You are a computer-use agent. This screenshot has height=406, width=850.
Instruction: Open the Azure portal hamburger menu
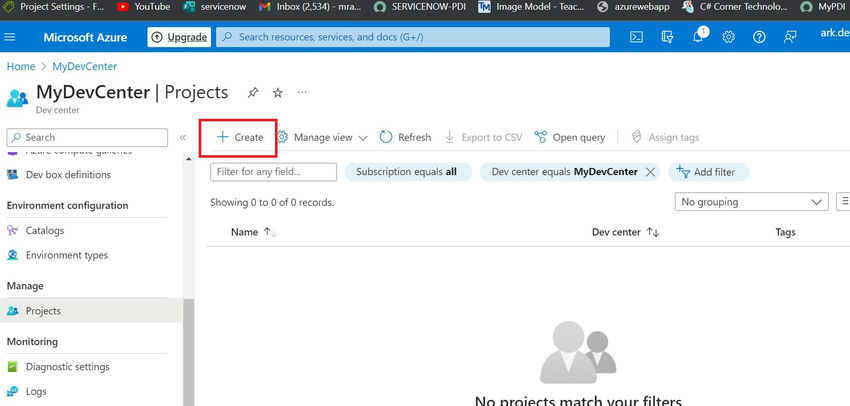(x=10, y=37)
